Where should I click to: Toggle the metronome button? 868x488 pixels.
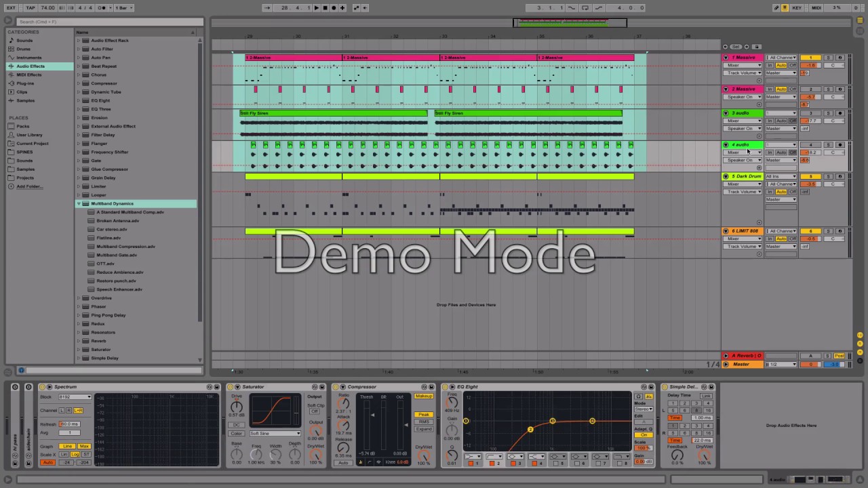(x=102, y=7)
